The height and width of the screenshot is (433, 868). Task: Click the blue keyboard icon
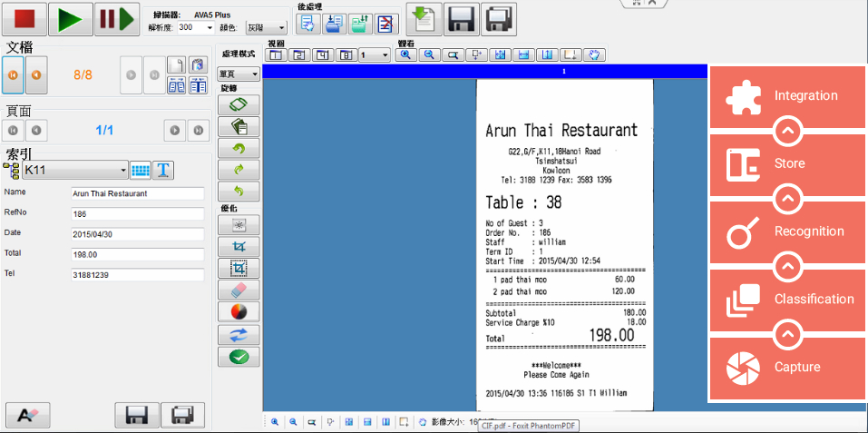coord(141,171)
